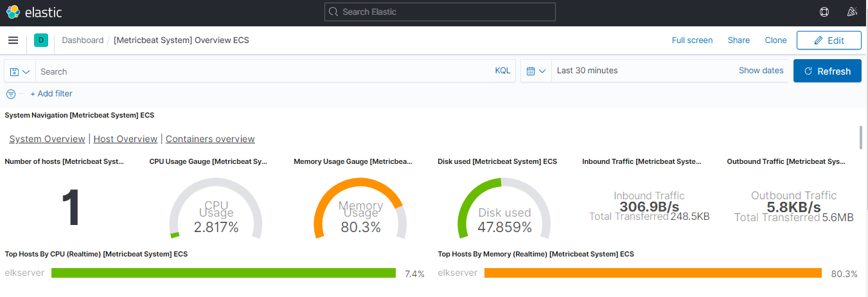Screen dimensions: 868x297
Task: Click the Number of hosts panel title
Action: tap(64, 161)
